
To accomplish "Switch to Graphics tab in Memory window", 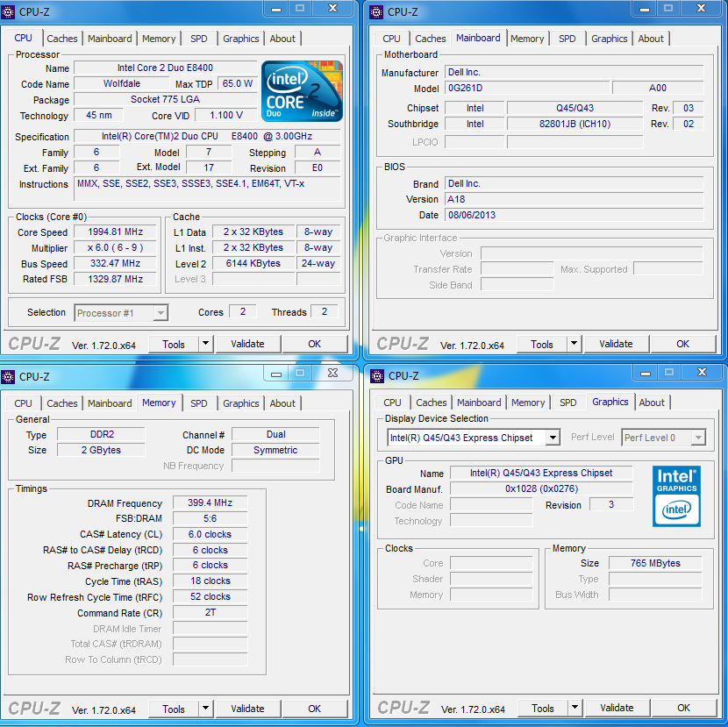I will pos(240,403).
